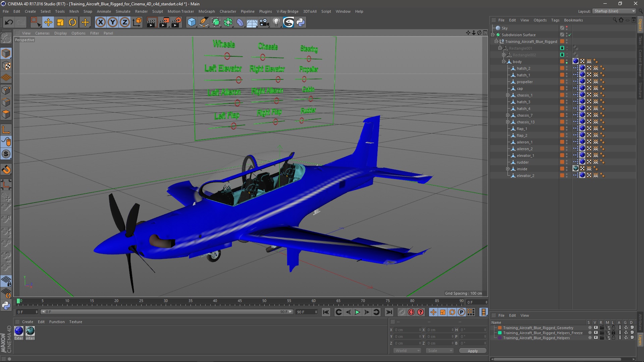Image resolution: width=644 pixels, height=362 pixels.
Task: Toggle Subdivision Surface enable checkmark
Action: pyautogui.click(x=570, y=35)
